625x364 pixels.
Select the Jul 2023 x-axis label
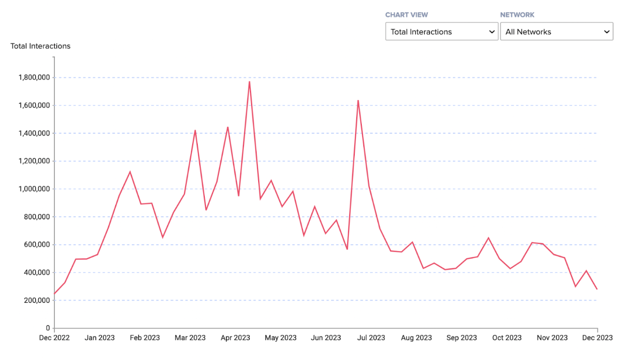[371, 338]
